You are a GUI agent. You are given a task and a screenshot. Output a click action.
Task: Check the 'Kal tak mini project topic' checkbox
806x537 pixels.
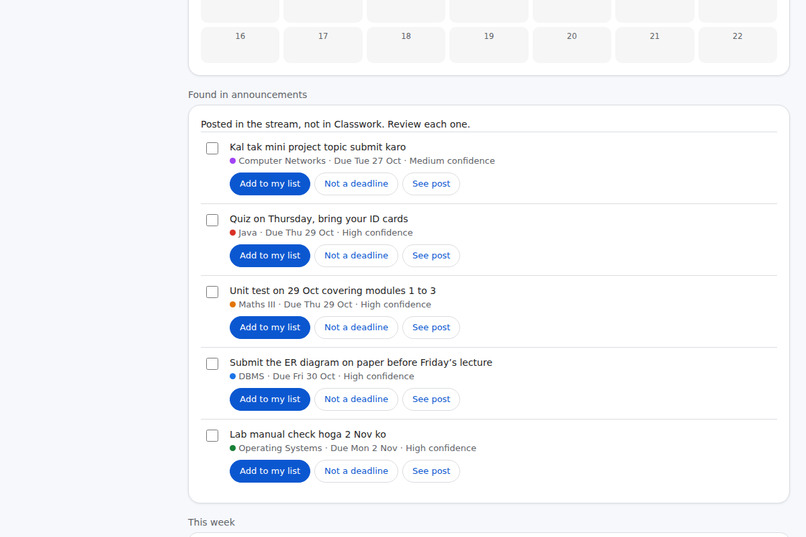(x=212, y=149)
